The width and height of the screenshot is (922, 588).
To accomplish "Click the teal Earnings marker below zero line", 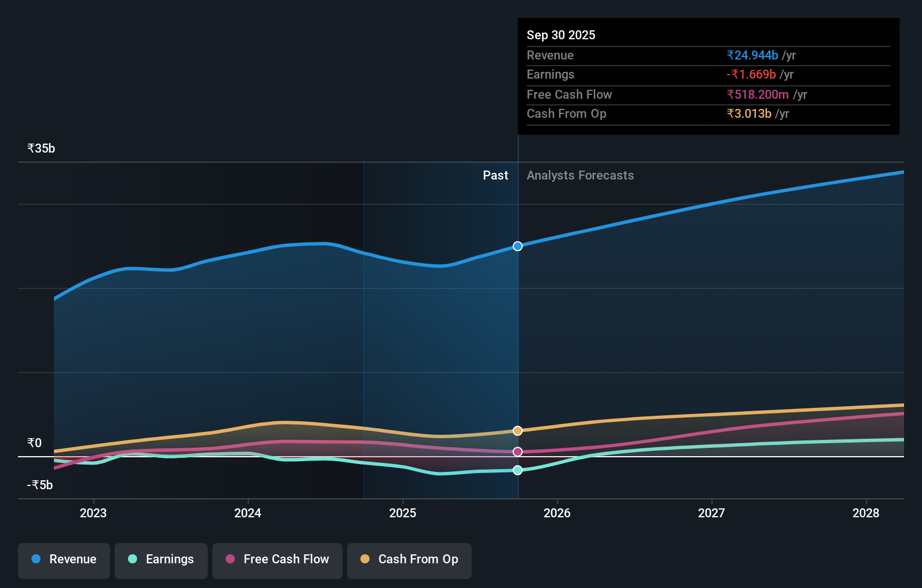I will [x=517, y=470].
